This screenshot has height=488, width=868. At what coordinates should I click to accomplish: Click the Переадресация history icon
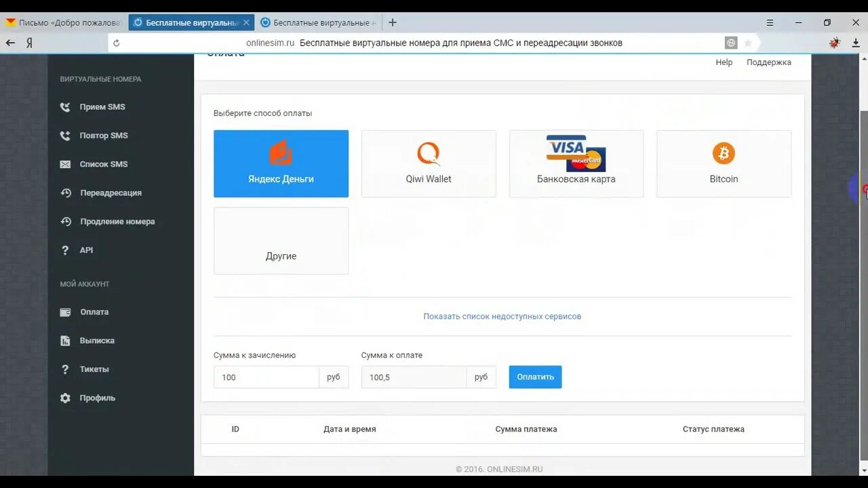pyautogui.click(x=66, y=192)
